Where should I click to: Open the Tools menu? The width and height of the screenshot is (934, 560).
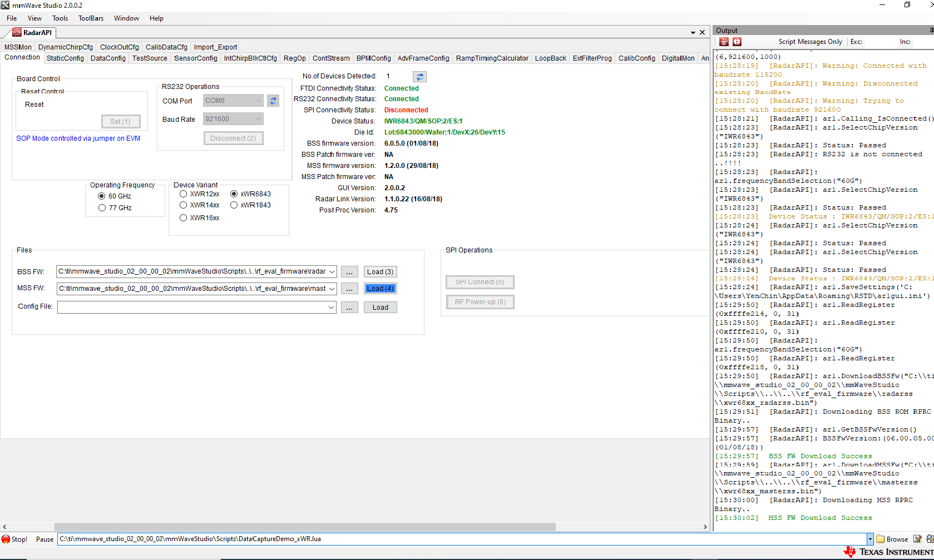[x=60, y=18]
